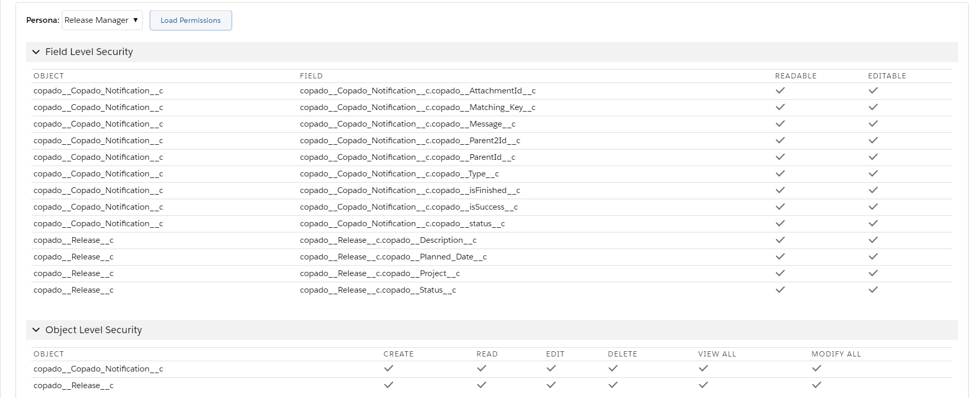The width and height of the screenshot is (980, 398).
Task: Click Create checkmark for copado__Release__c object
Action: pos(388,385)
